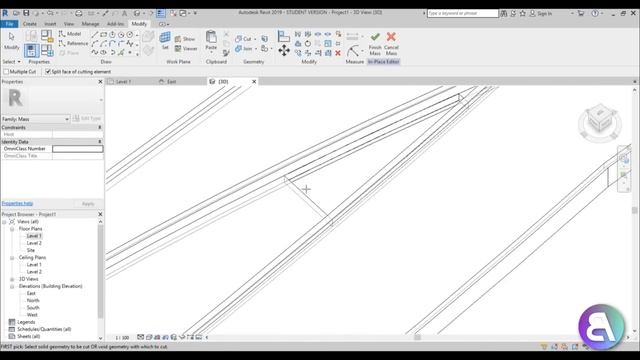Switch to the Level 1 view tab
640x360 pixels.
(123, 82)
